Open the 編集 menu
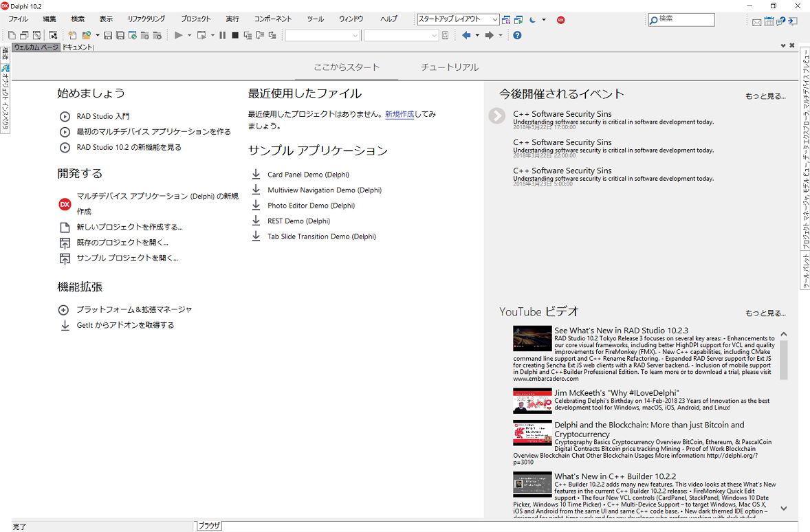 click(x=50, y=19)
